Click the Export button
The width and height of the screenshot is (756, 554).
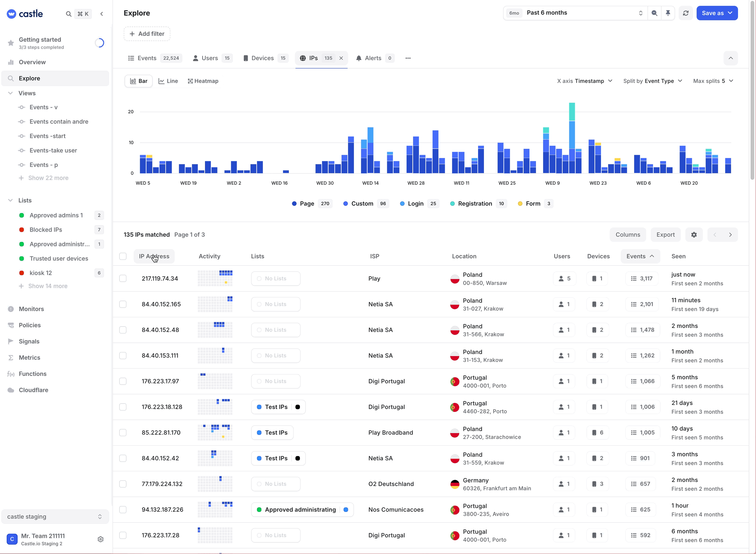[665, 235]
